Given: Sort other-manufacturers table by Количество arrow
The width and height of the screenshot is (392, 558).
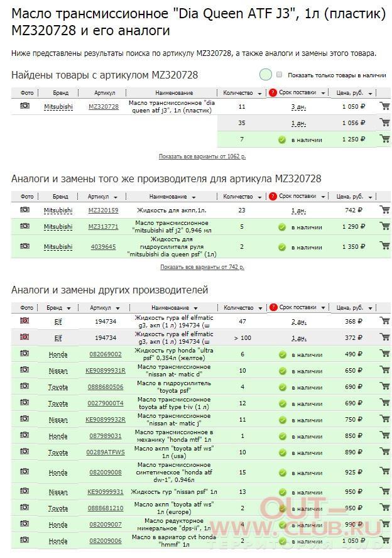Looking at the screenshot, I should 260,308.
